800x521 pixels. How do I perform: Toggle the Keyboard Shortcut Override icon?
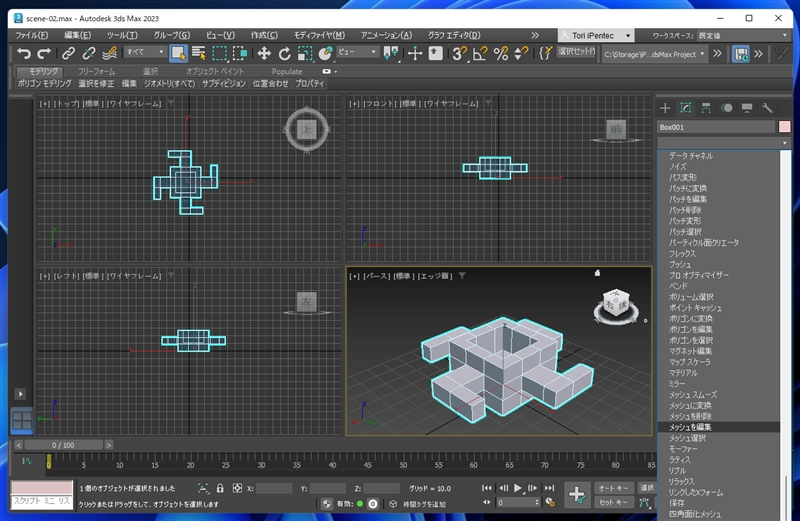pos(435,53)
